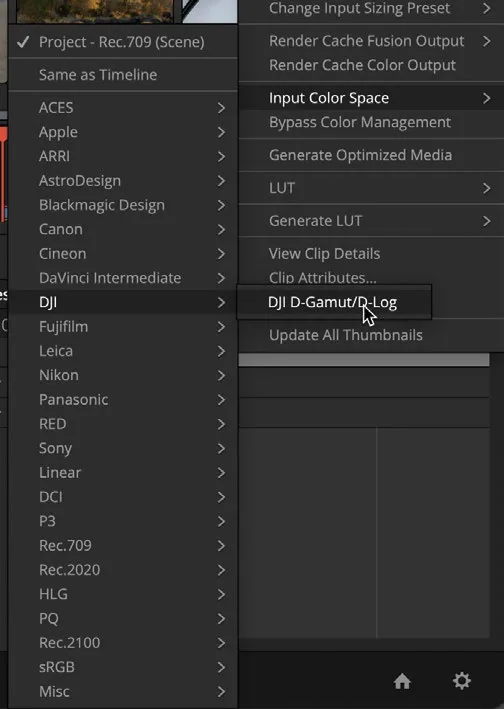Open the LUT submenu

[371, 188]
